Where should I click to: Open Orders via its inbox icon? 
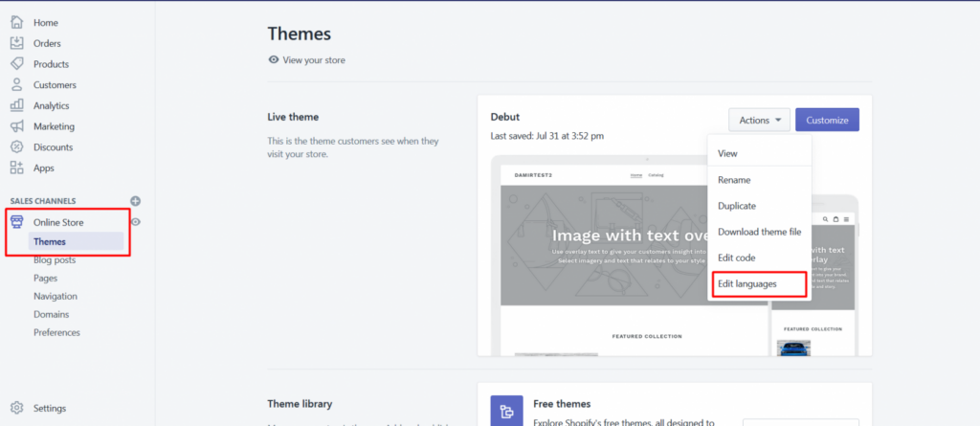click(x=17, y=43)
